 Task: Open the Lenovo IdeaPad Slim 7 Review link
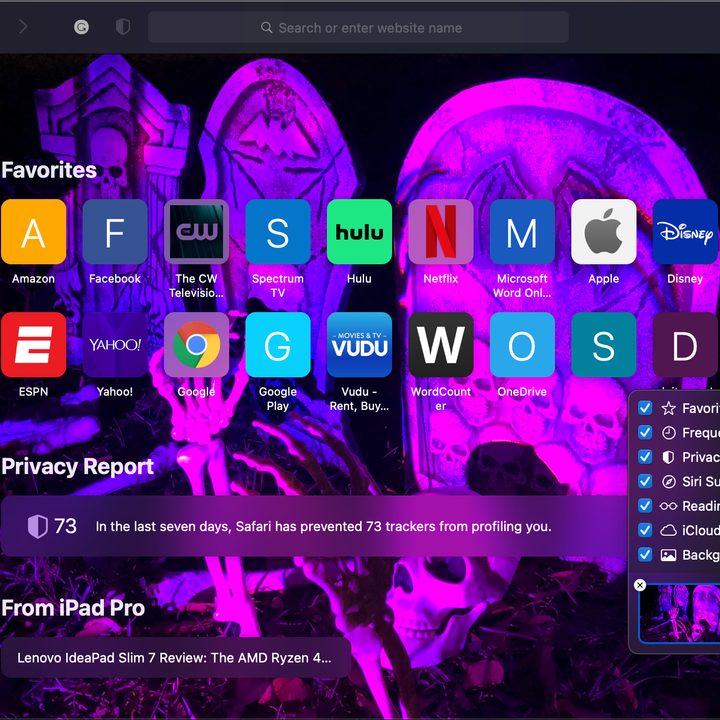[x=175, y=658]
